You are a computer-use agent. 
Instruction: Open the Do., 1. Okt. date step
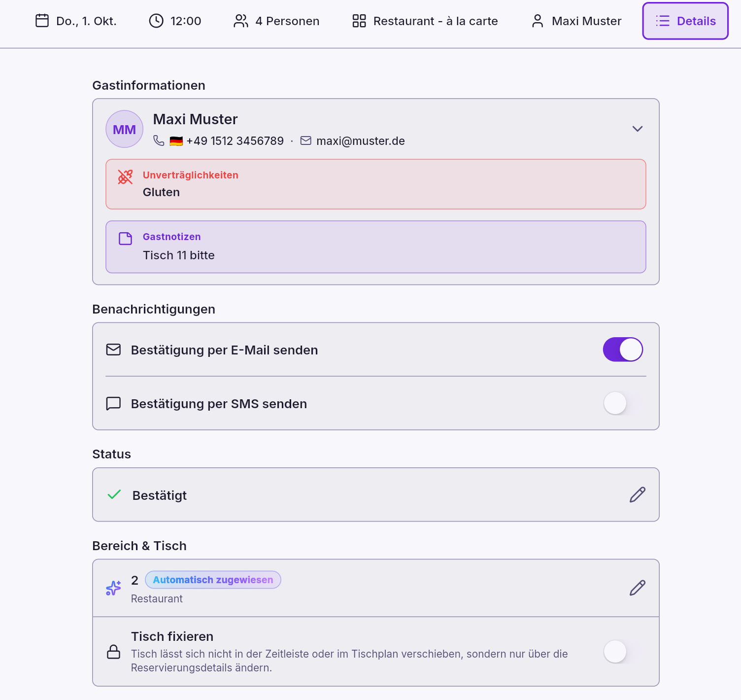76,21
